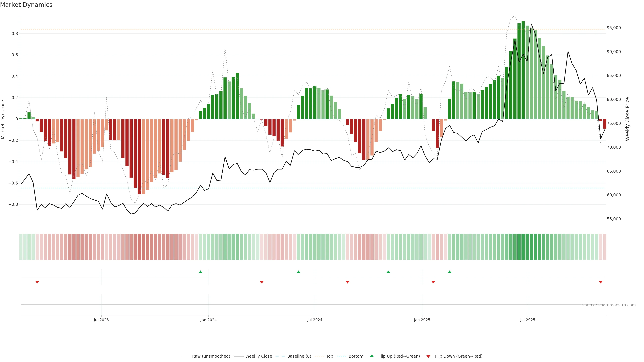Image resolution: width=644 pixels, height=362 pixels.
Task: Click the leftmost red Flip Down triangle marker
Action: click(37, 282)
